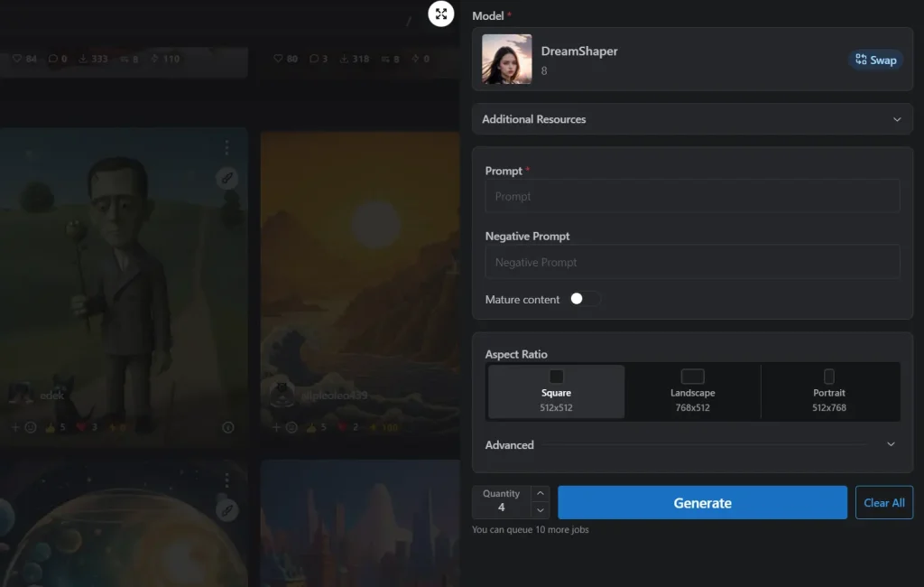The height and width of the screenshot is (587, 924).
Task: Increase Quantity with the up arrow
Action: click(x=540, y=493)
